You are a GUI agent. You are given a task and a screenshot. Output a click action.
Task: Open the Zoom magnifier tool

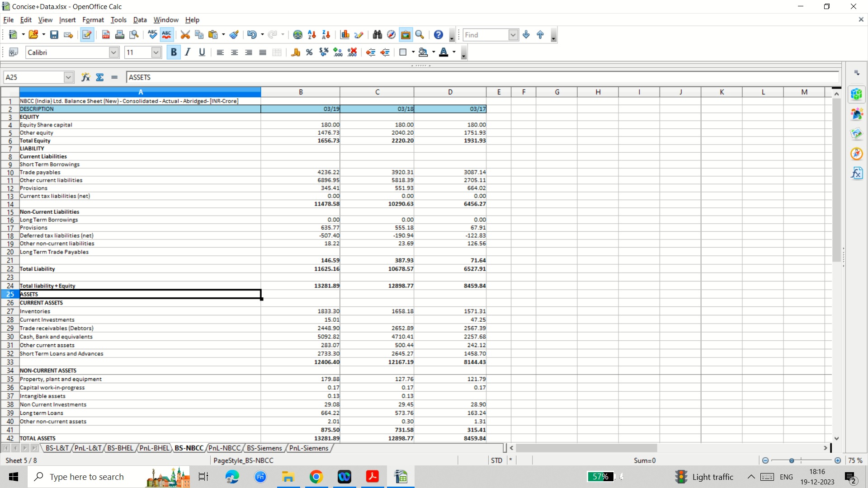[x=420, y=35]
